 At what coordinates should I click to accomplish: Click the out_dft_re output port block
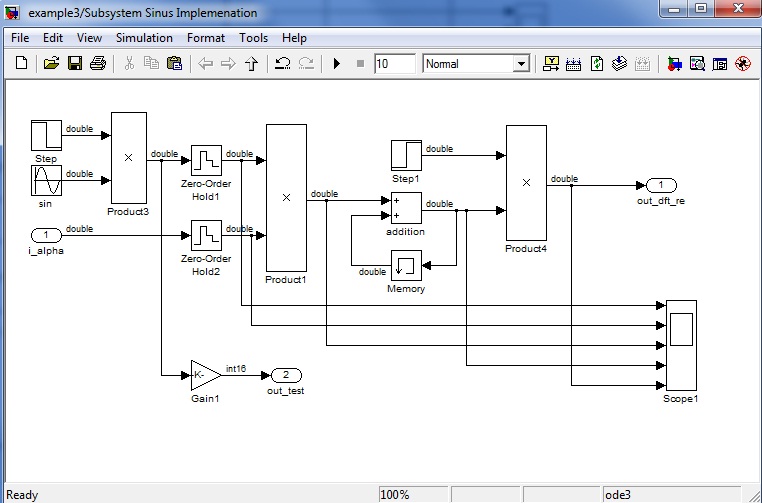[x=661, y=185]
